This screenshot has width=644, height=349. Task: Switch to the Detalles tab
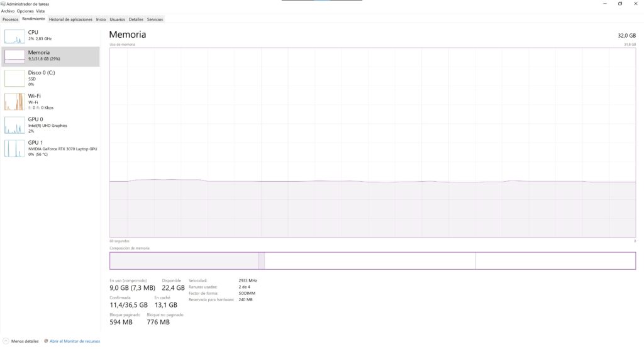[x=136, y=19]
